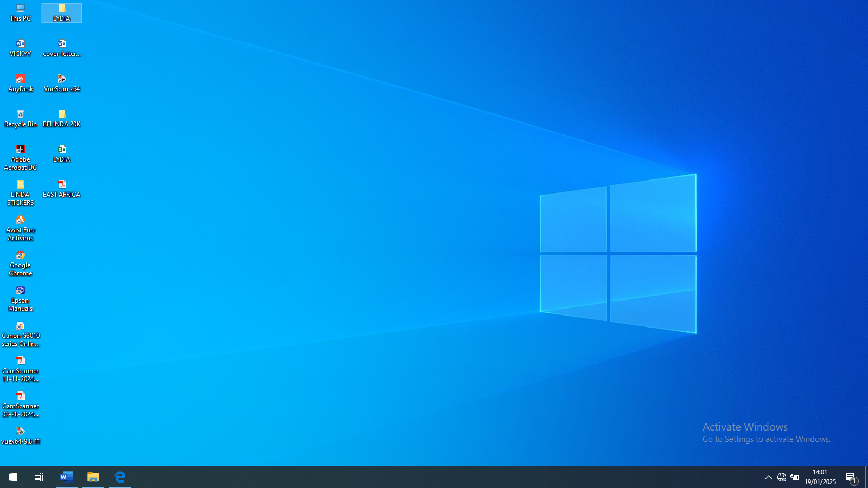868x488 pixels.
Task: Open File Explorer from the taskbar
Action: point(93,477)
